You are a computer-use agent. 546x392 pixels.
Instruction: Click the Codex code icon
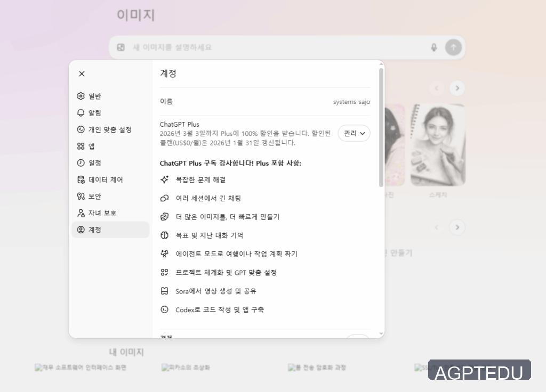[164, 309]
